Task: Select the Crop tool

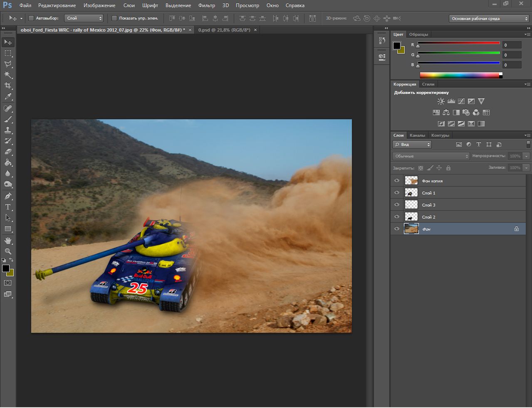Action: (x=8, y=86)
